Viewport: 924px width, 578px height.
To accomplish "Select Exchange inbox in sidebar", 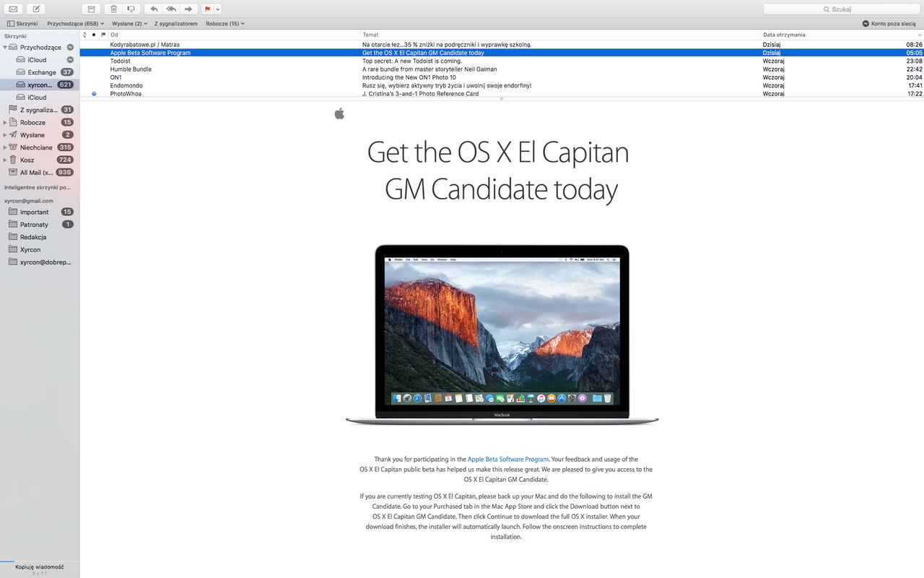I will 40,72.
